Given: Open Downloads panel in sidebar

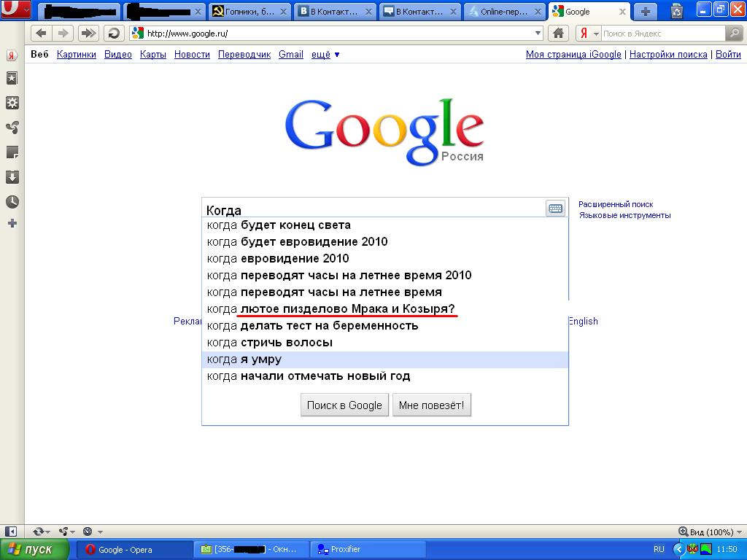Looking at the screenshot, I should pyautogui.click(x=12, y=177).
